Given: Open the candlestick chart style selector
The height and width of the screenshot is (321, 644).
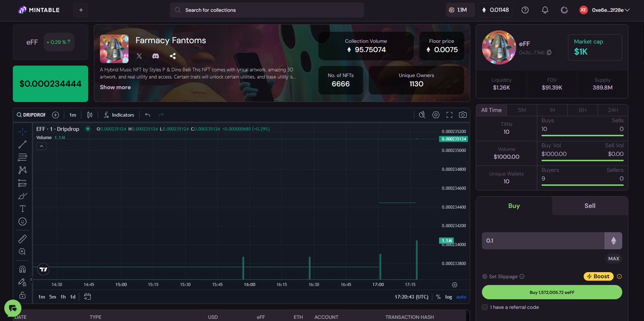Looking at the screenshot, I should [x=90, y=115].
